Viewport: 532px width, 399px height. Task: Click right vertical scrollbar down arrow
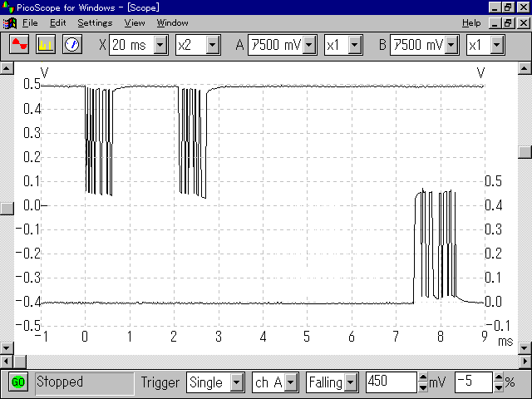tap(525, 347)
